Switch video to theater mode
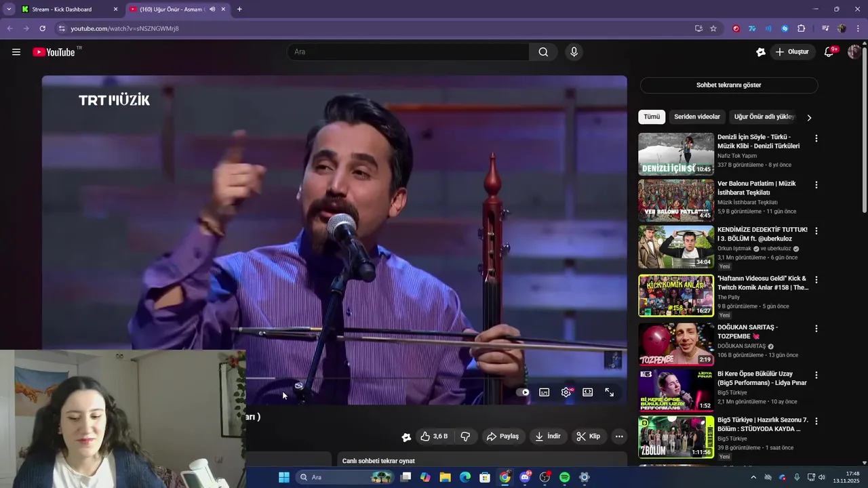The height and width of the screenshot is (488, 868). 588,392
